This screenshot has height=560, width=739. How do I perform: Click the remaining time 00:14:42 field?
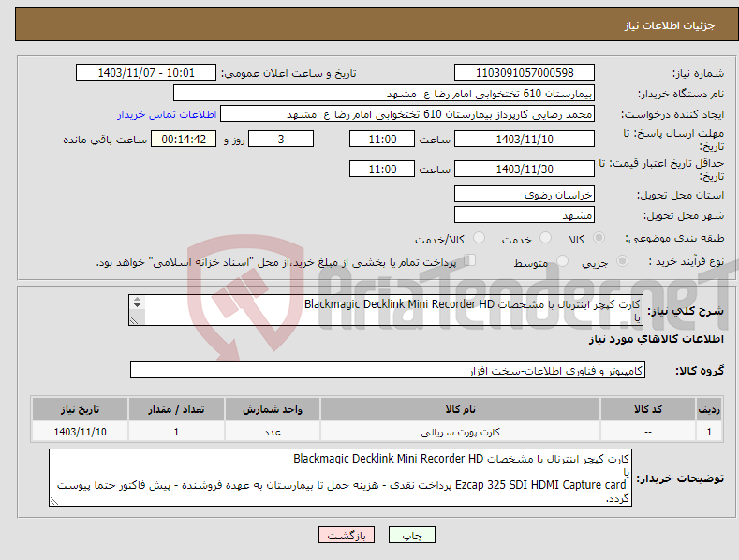tap(184, 139)
